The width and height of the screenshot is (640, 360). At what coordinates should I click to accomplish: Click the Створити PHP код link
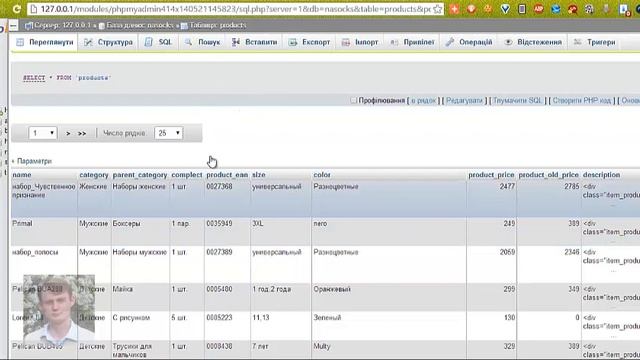[582, 100]
